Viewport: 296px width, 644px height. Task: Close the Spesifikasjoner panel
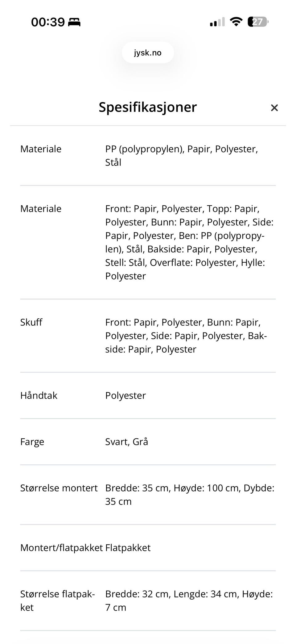274,108
